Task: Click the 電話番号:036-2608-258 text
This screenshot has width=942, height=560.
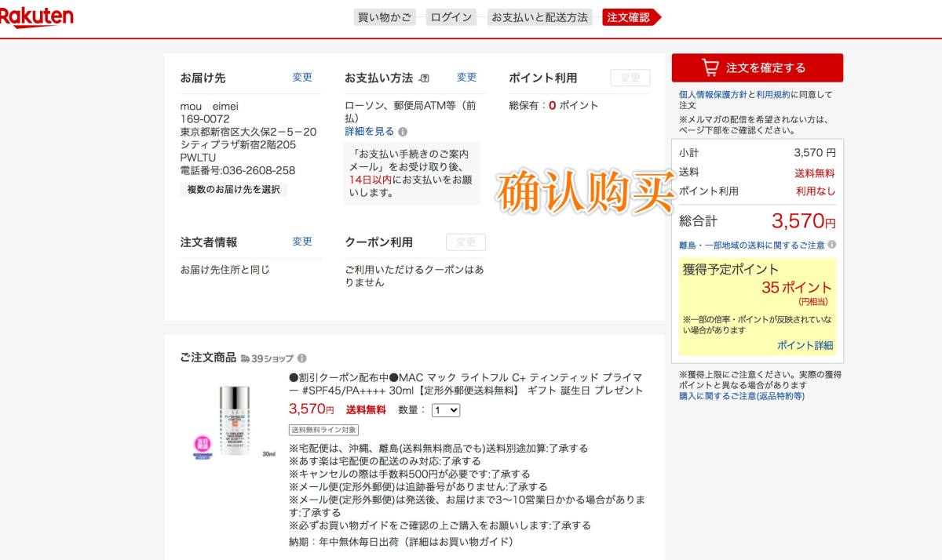Action: [238, 170]
